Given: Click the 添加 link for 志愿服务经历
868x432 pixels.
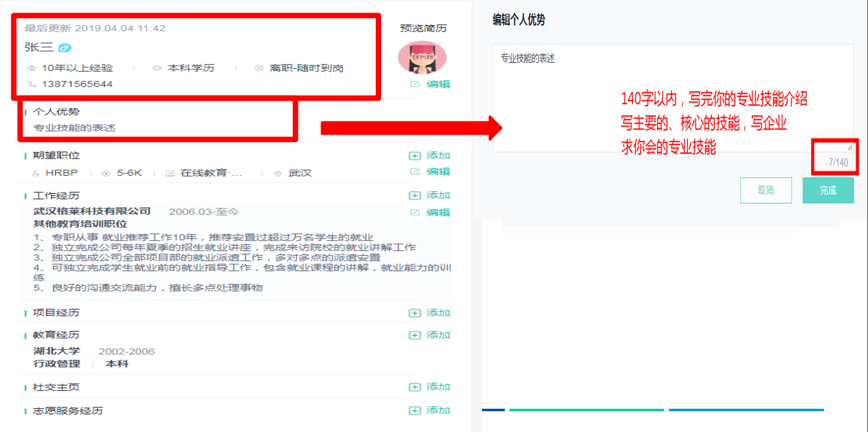Looking at the screenshot, I should (x=438, y=410).
